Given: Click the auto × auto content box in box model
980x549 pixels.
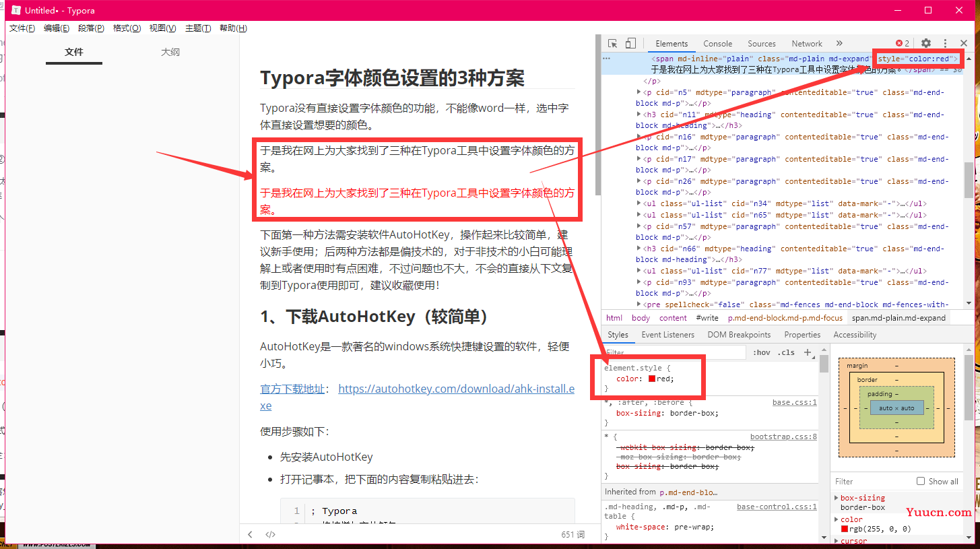Looking at the screenshot, I should click(x=896, y=408).
